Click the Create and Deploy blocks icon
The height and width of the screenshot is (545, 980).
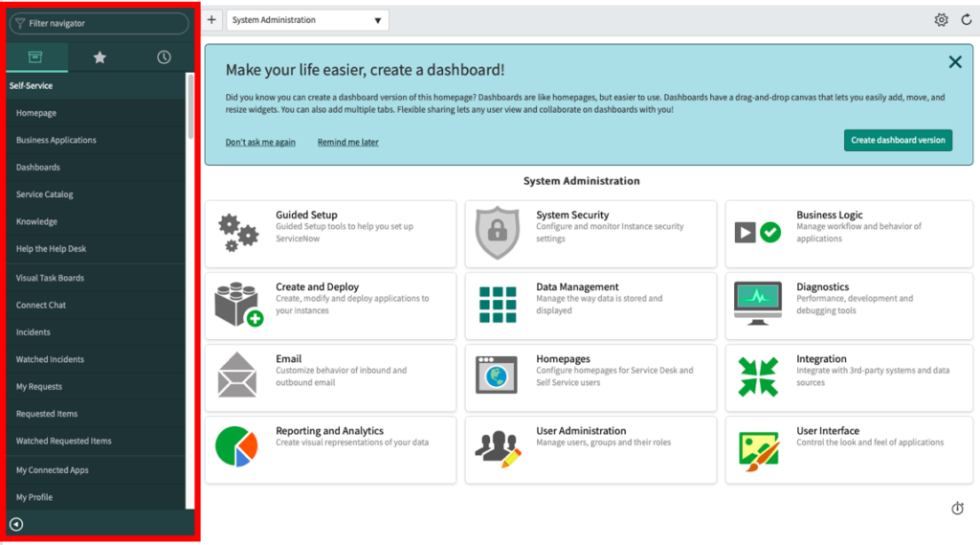click(238, 305)
